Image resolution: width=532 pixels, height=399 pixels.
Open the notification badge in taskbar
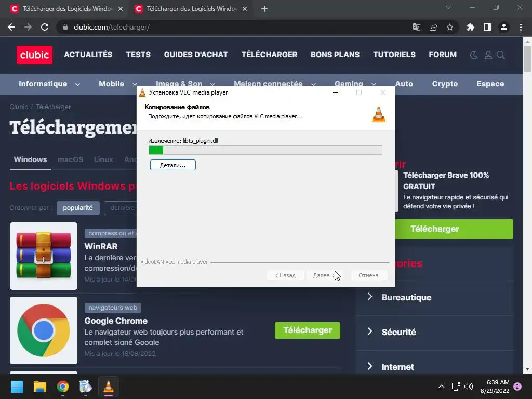[517, 387]
